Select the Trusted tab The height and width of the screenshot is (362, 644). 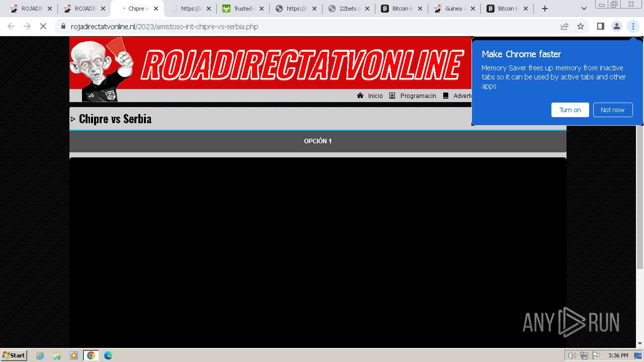[243, 9]
